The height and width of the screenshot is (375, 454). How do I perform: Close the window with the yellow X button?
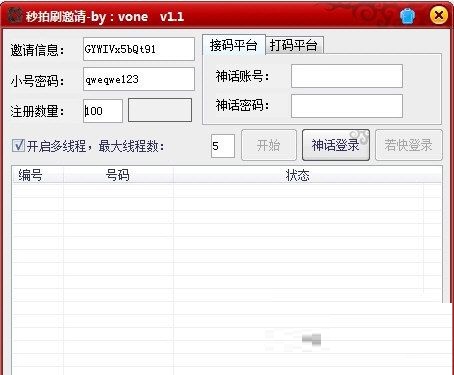point(438,15)
